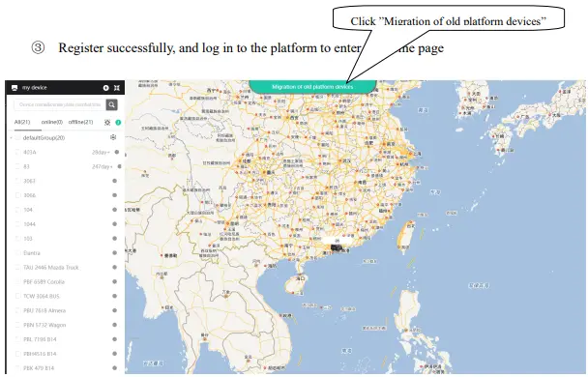Check the device 83 checkbox
588x377 pixels.
click(17, 166)
